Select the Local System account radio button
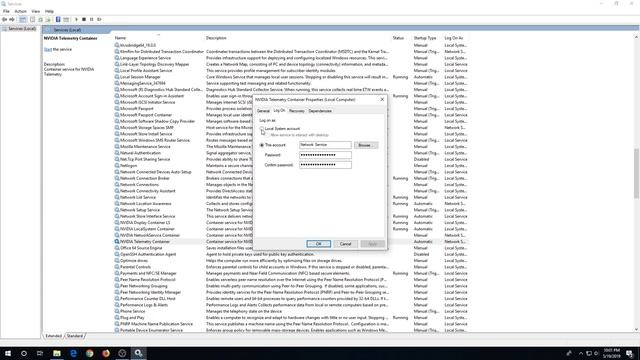 (262, 129)
